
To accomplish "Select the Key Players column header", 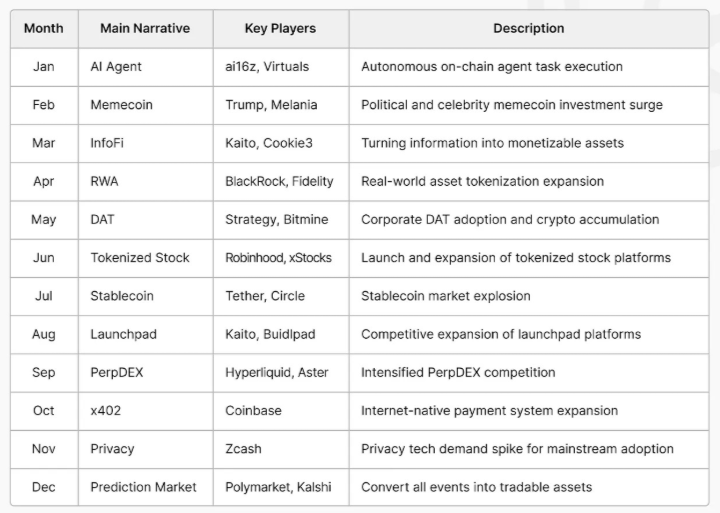I will point(280,28).
